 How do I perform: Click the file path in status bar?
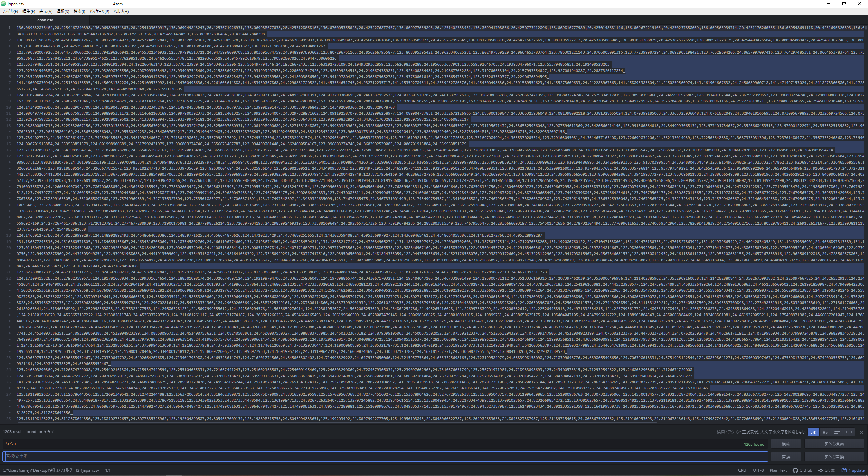pos(51,470)
